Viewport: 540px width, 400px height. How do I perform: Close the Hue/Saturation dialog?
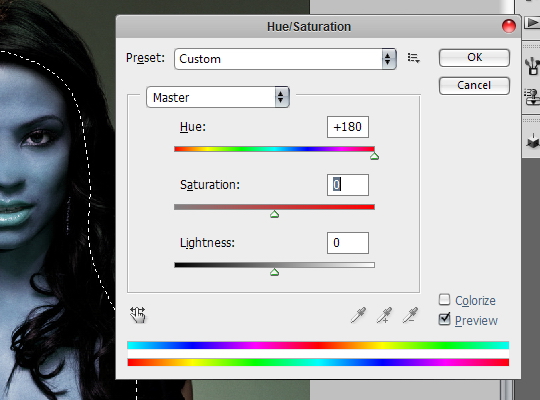(x=509, y=26)
